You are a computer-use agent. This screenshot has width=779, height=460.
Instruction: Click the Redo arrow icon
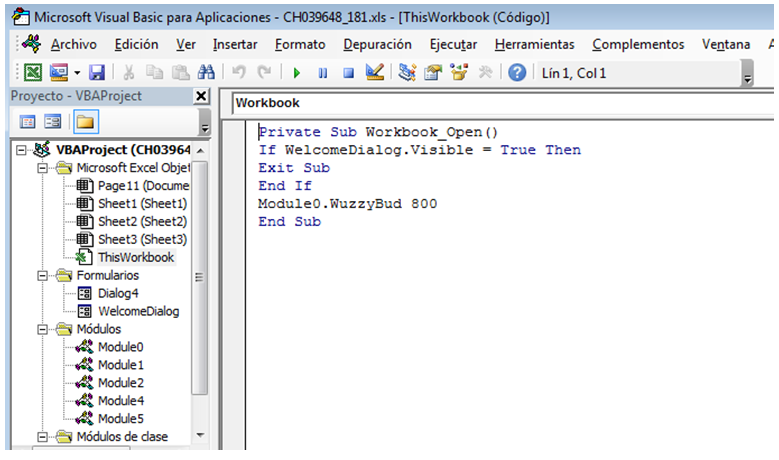click(x=264, y=73)
